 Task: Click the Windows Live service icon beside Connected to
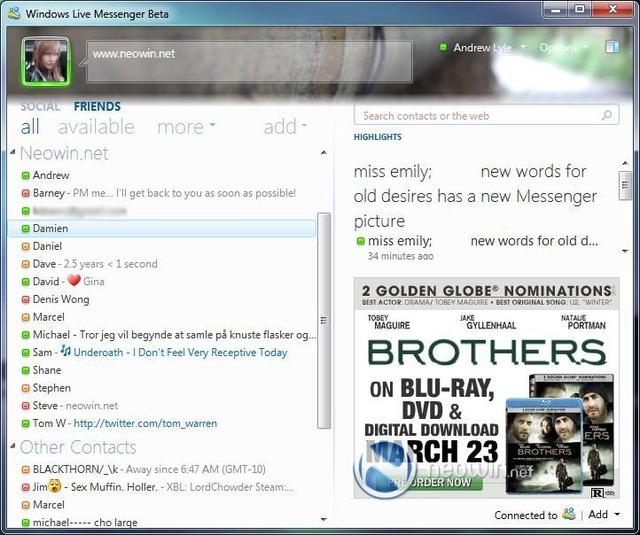569,514
